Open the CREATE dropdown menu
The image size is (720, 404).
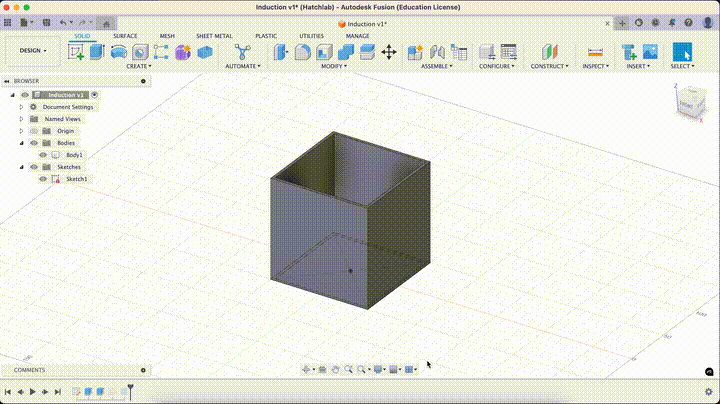click(139, 66)
